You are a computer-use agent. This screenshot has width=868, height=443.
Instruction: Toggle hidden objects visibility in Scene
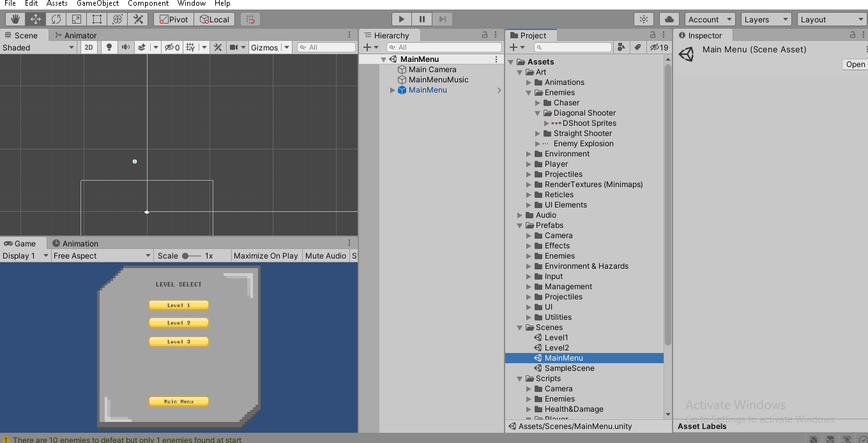click(172, 47)
